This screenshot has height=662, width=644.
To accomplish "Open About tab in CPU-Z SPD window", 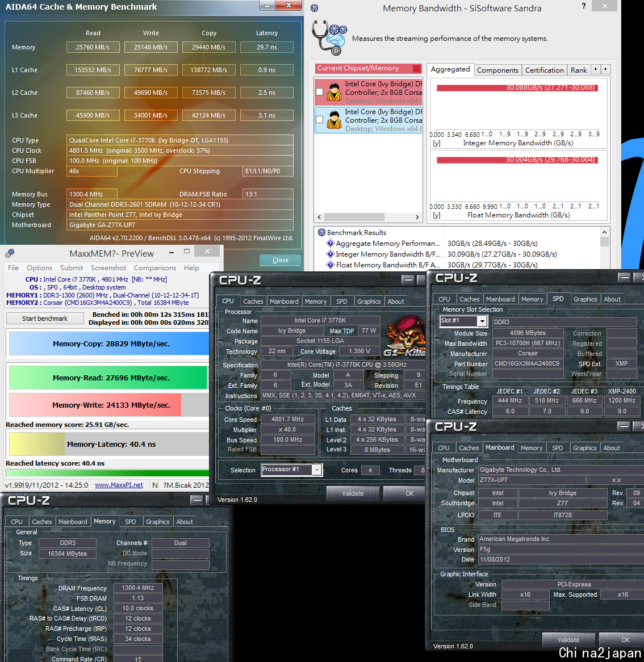I will [612, 299].
